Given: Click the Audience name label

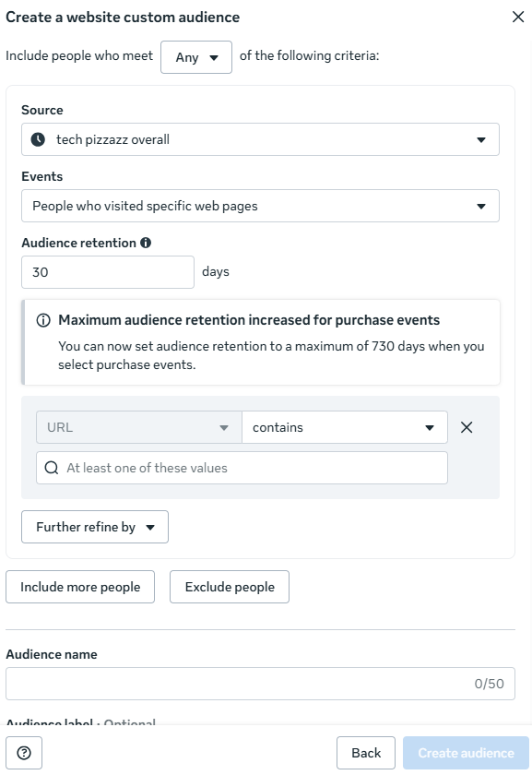Looking at the screenshot, I should coord(52,654).
